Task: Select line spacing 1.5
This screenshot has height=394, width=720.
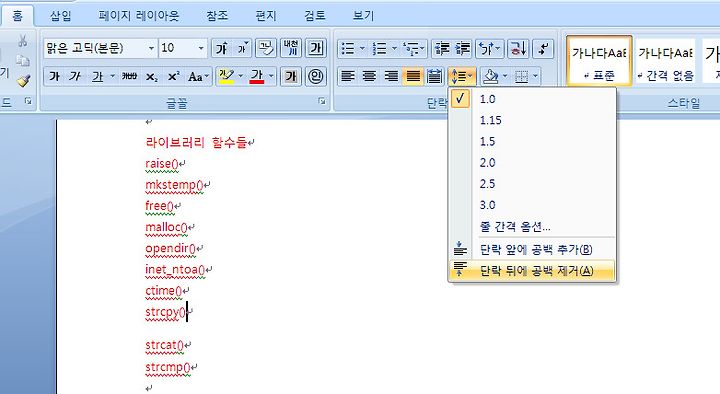Action: [x=532, y=141]
